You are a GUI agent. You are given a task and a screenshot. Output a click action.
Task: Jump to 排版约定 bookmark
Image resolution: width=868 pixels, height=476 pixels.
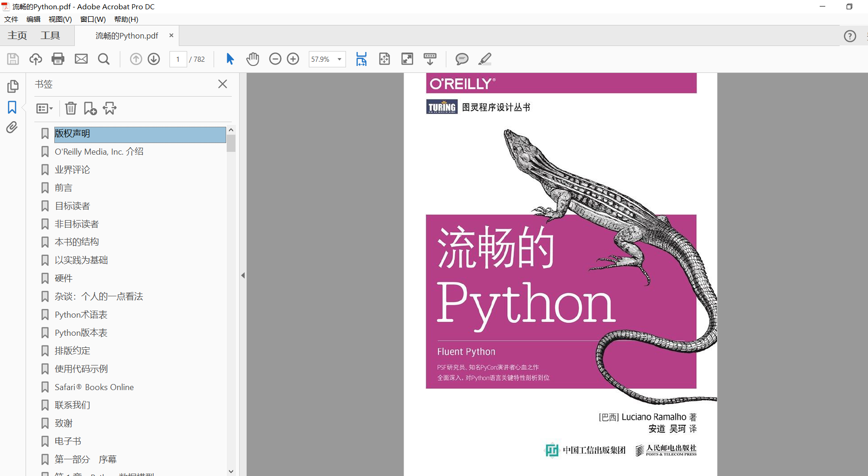tap(72, 351)
